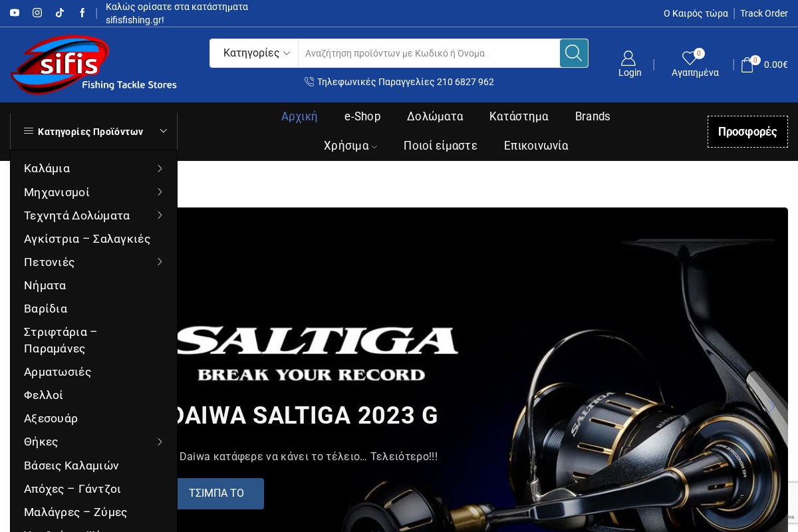798x532 pixels.
Task: Open the Login user icon
Action: pyautogui.click(x=628, y=58)
